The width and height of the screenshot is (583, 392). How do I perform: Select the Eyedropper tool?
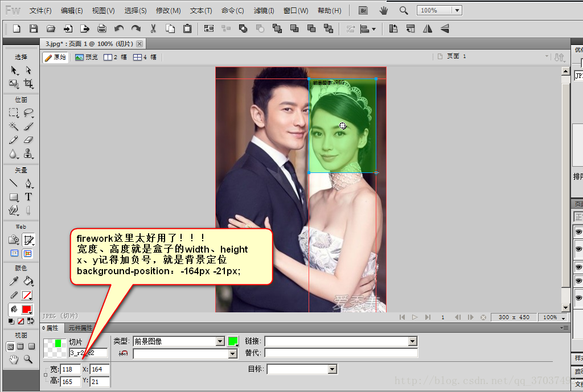[x=14, y=281]
